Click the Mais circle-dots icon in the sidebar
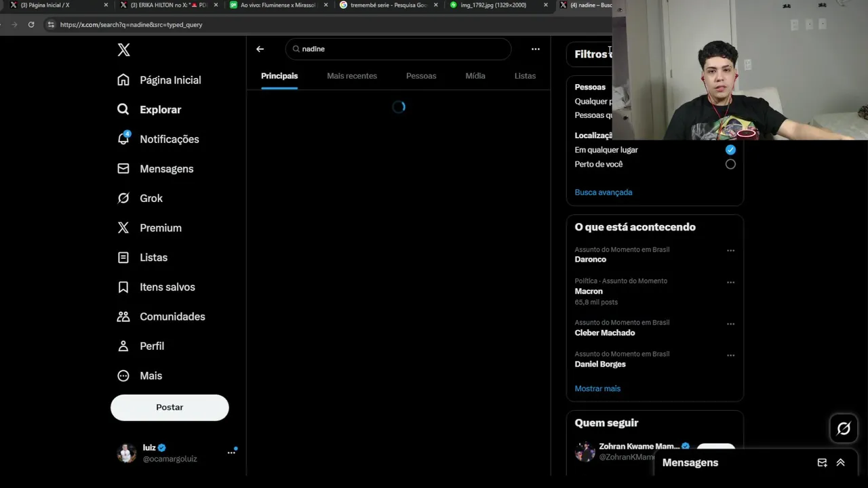Screen dimensions: 868x488 pyautogui.click(x=123, y=375)
